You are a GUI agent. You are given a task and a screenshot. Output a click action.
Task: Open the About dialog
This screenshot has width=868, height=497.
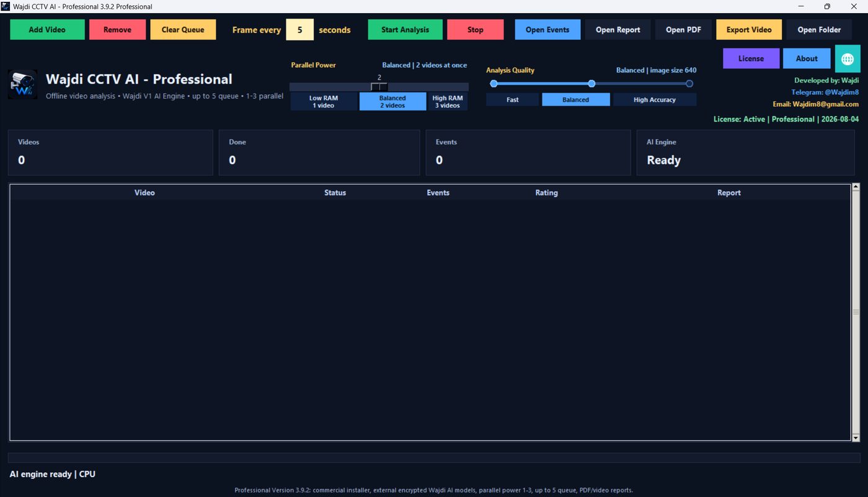(807, 58)
